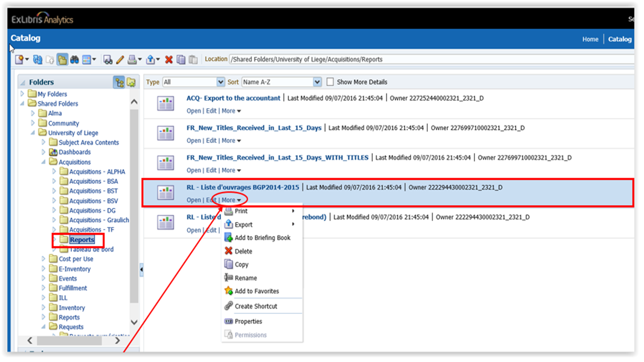The width and height of the screenshot is (644, 362).
Task: Open the catalog View type icon
Action: coord(87,59)
